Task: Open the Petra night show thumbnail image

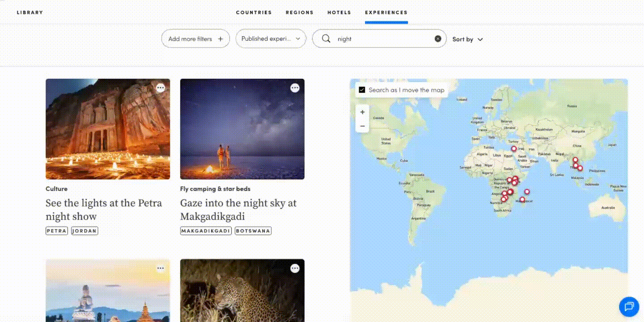Action: pyautogui.click(x=108, y=129)
